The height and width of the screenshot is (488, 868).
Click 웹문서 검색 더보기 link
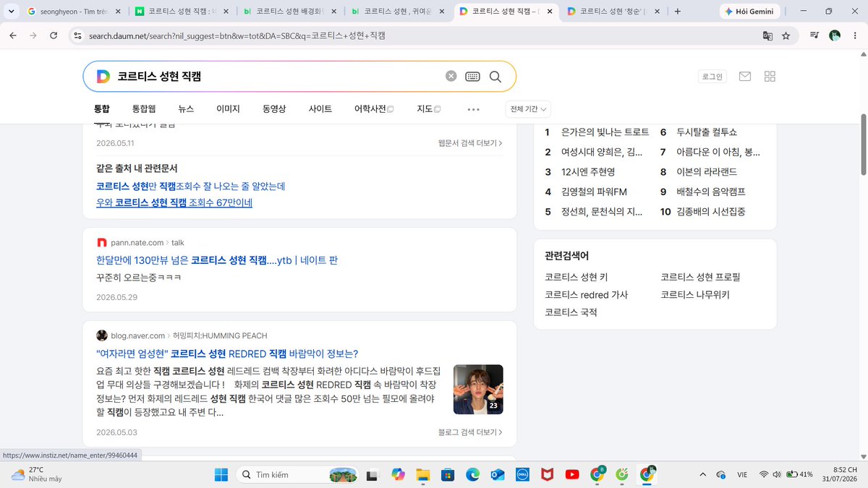coord(470,143)
